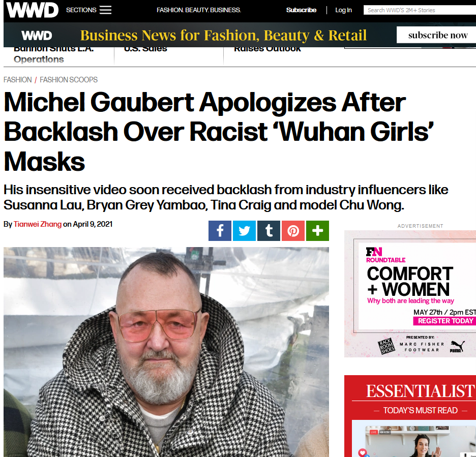Screen dimensions: 476x457
Task: Go to WWD home logo
Action: [32, 10]
